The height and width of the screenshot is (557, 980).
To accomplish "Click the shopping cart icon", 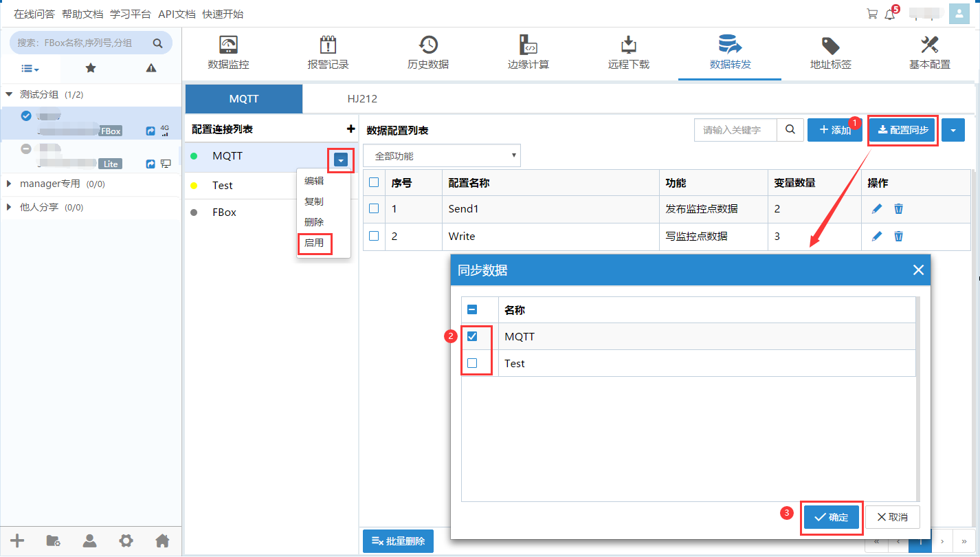I will 872,14.
